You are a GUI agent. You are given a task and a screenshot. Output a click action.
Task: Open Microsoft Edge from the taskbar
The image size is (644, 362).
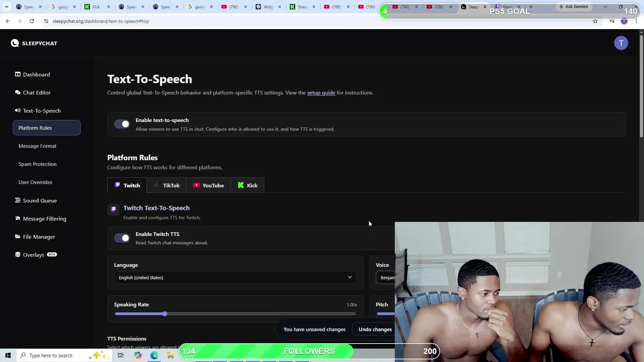click(154, 355)
